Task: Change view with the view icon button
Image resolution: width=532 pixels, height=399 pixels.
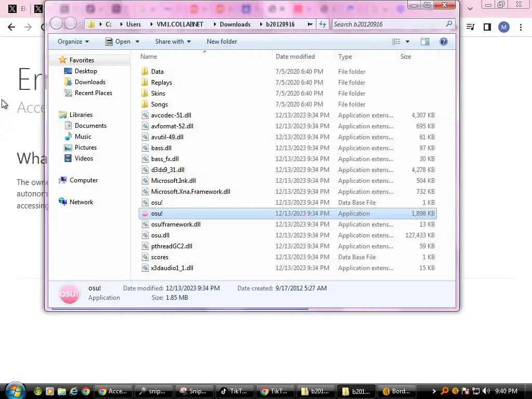Action: click(x=396, y=42)
